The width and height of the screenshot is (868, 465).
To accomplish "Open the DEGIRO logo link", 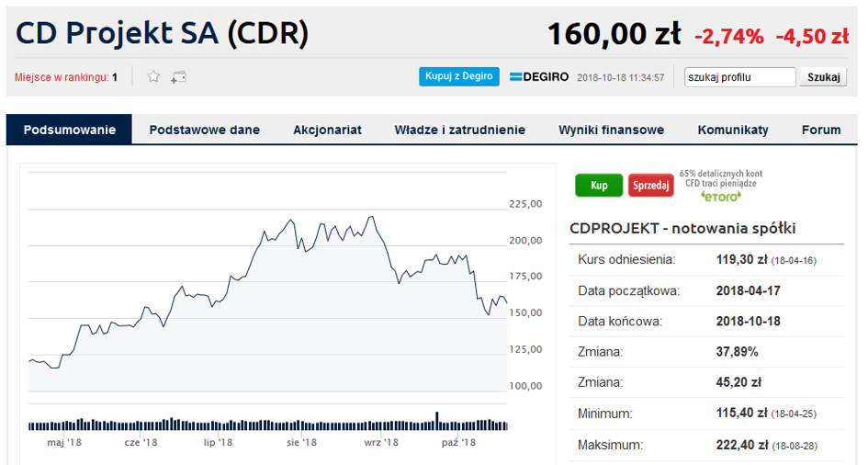I will click(538, 77).
